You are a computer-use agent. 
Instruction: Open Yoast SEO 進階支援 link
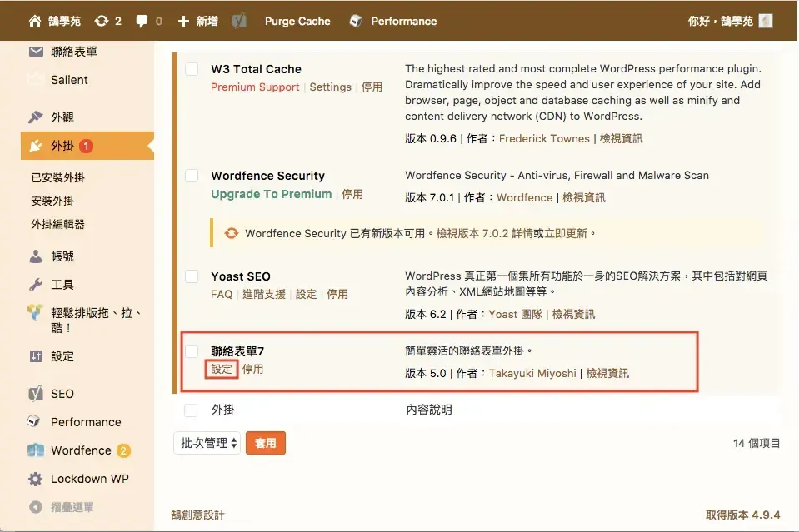tap(264, 294)
